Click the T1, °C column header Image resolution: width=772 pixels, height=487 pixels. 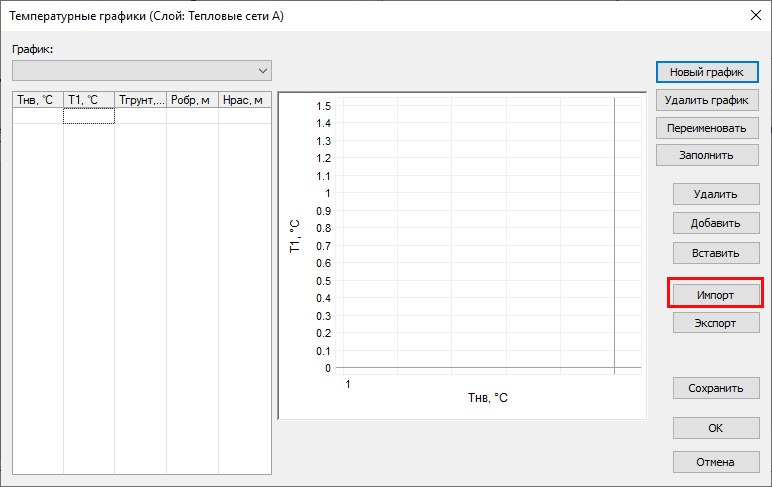coord(88,100)
